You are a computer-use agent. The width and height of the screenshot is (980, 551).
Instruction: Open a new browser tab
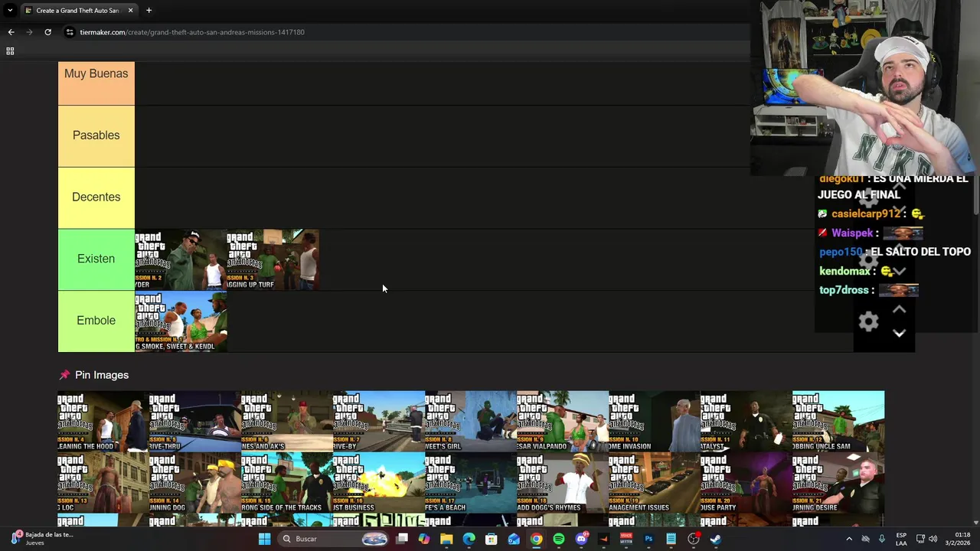click(x=149, y=11)
